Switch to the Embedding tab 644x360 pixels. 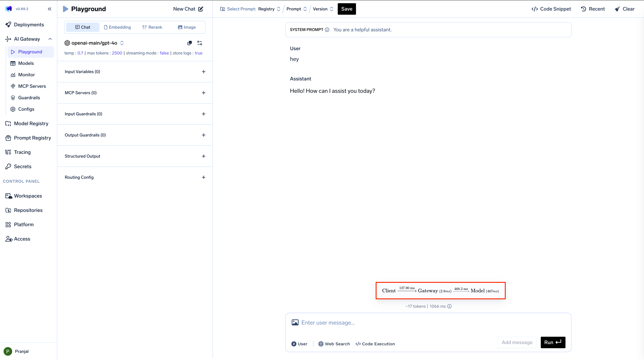pyautogui.click(x=117, y=27)
